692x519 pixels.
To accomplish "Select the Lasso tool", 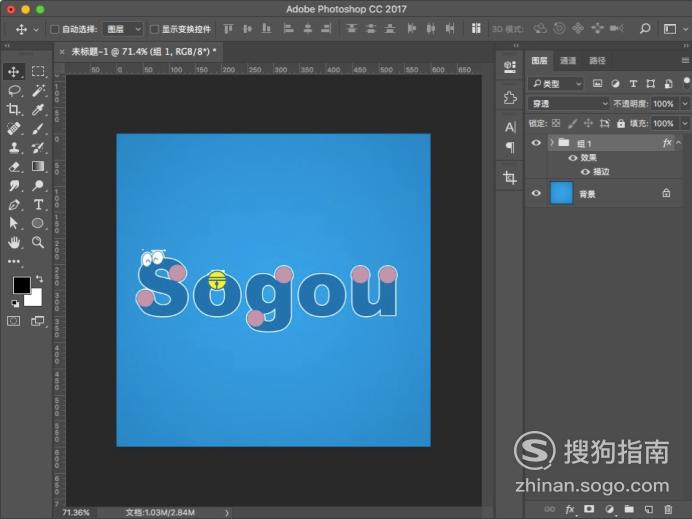I will pyautogui.click(x=14, y=91).
